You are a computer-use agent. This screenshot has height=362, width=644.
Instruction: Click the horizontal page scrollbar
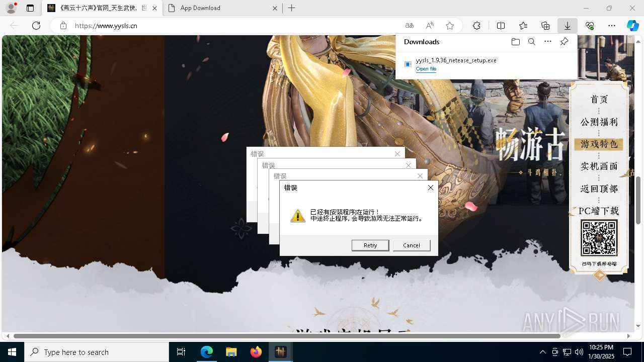click(287, 336)
